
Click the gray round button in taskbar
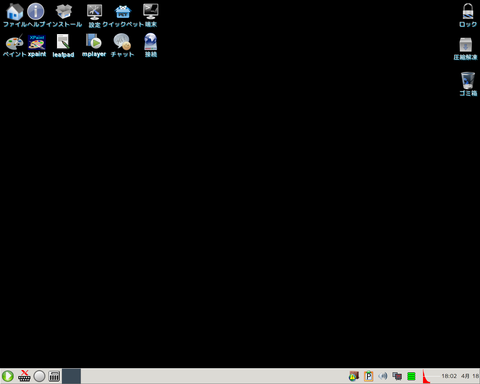click(x=39, y=376)
